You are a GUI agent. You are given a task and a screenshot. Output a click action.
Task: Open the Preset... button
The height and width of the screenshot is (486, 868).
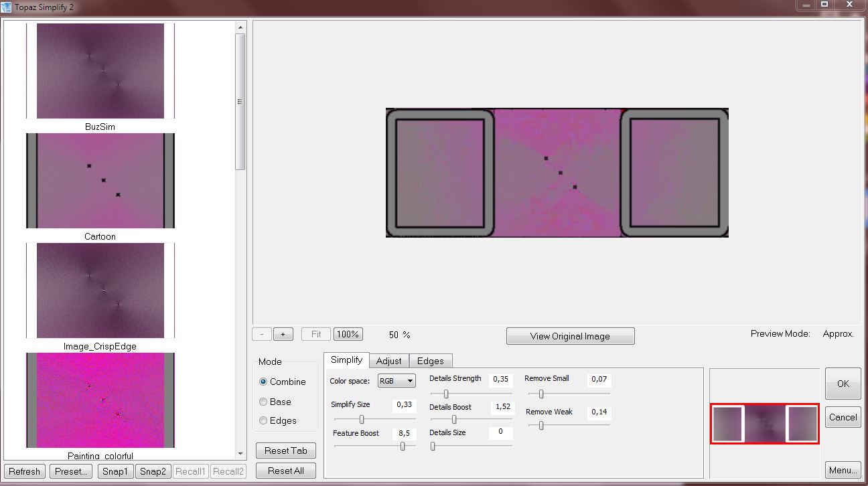[72, 471]
